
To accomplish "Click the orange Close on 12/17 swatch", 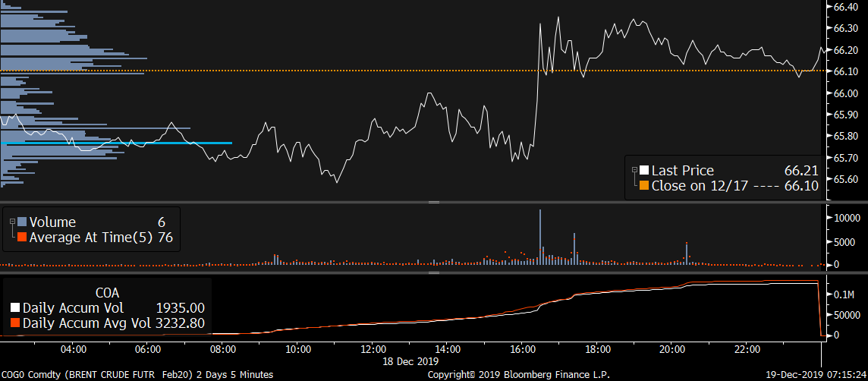I will (644, 185).
